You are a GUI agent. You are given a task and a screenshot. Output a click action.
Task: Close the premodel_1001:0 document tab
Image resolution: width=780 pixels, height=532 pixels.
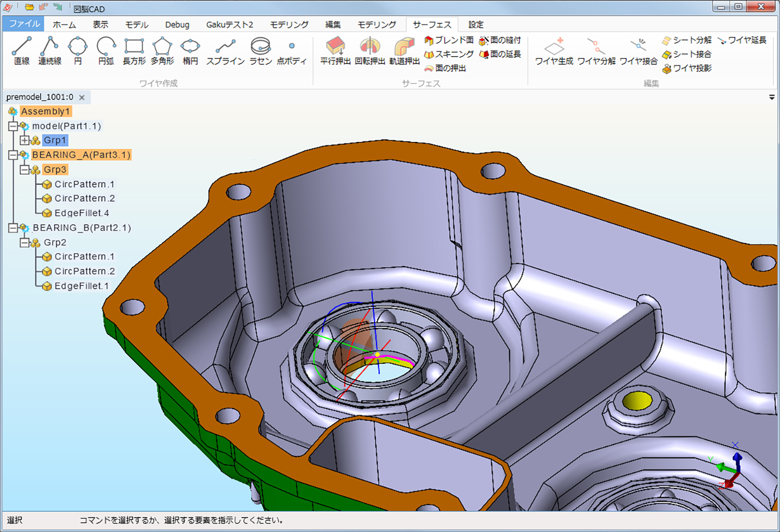[82, 97]
